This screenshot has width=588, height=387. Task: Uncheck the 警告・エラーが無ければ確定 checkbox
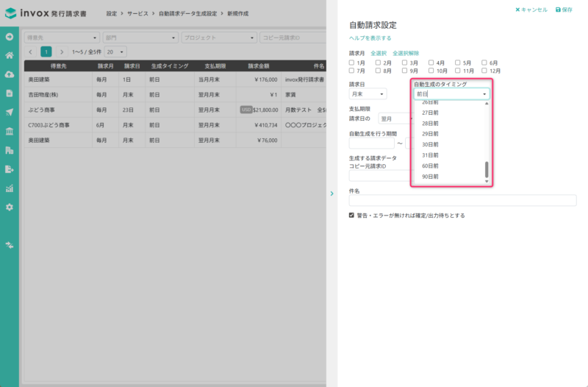pyautogui.click(x=352, y=216)
